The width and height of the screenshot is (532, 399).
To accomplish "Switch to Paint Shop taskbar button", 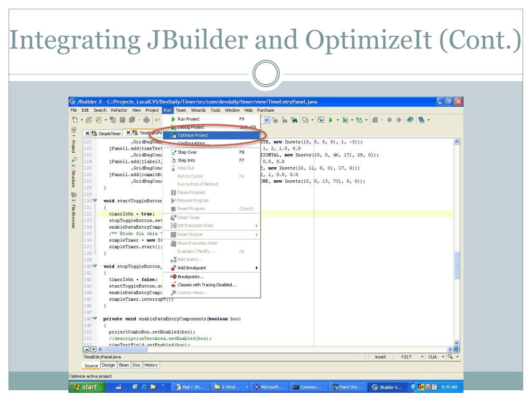I will 347,387.
